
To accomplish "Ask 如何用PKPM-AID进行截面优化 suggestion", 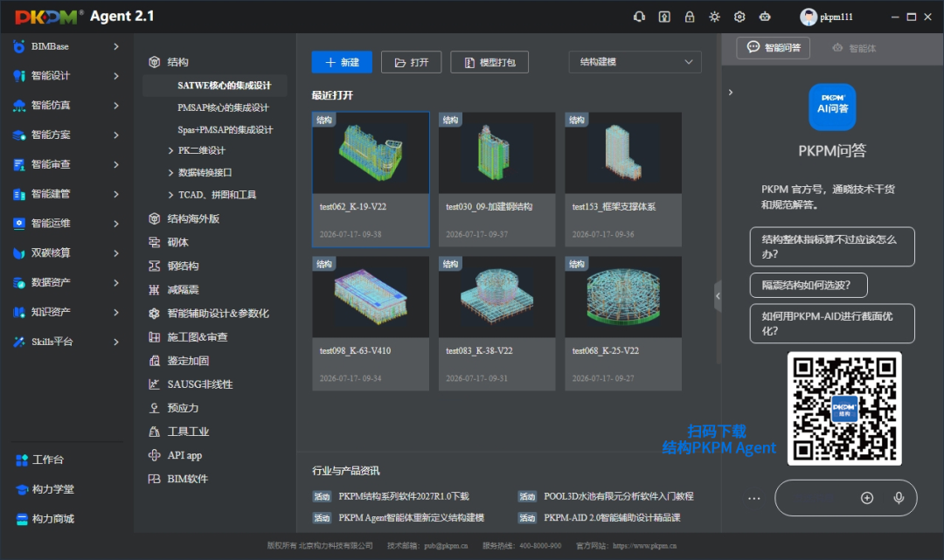I will click(x=832, y=323).
